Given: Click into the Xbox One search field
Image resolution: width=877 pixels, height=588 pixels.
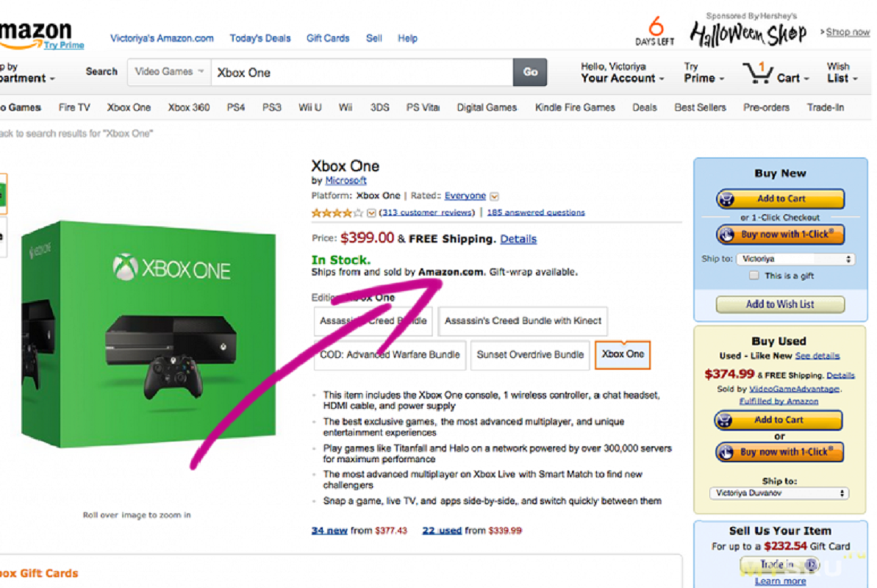Looking at the screenshot, I should click(362, 73).
